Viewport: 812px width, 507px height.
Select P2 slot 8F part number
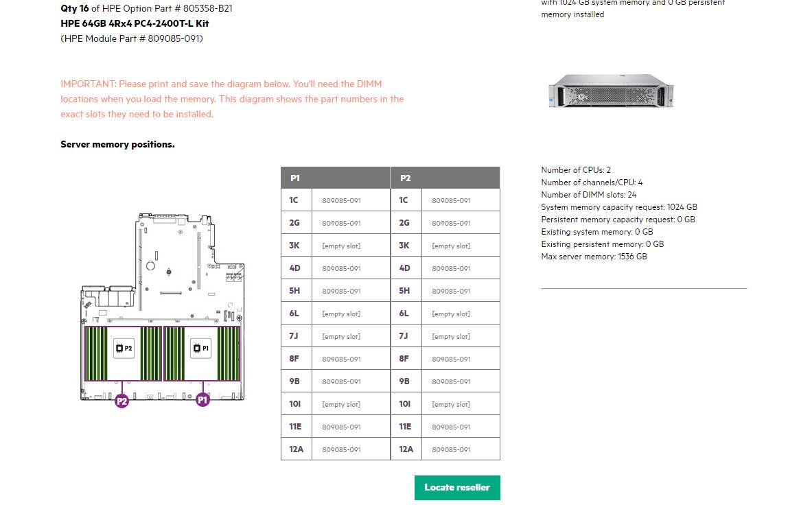pyautogui.click(x=451, y=359)
